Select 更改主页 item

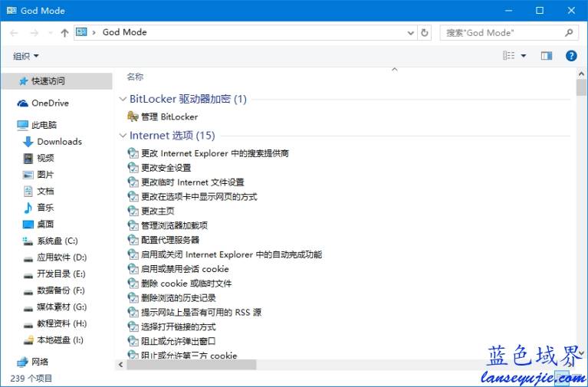[x=157, y=211]
